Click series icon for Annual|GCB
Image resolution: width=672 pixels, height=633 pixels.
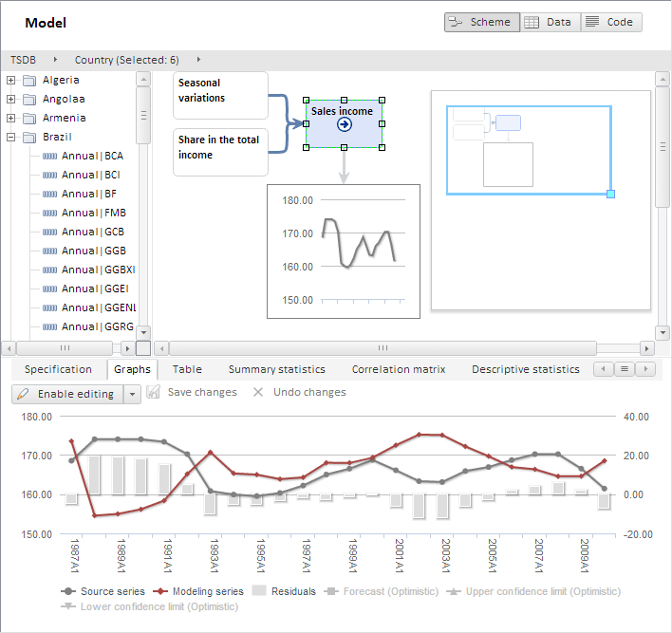(x=49, y=233)
